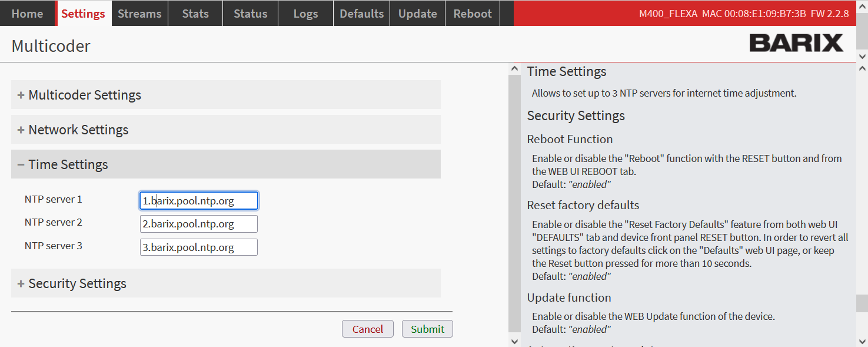Open the Update tab
Screen dimensions: 868x347
pyautogui.click(x=417, y=14)
